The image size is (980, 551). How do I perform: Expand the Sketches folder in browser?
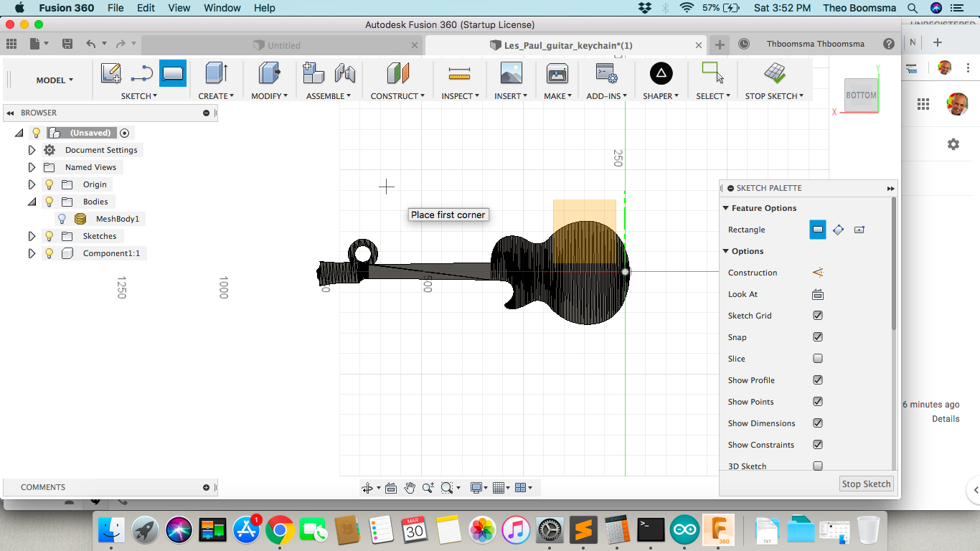coord(32,236)
